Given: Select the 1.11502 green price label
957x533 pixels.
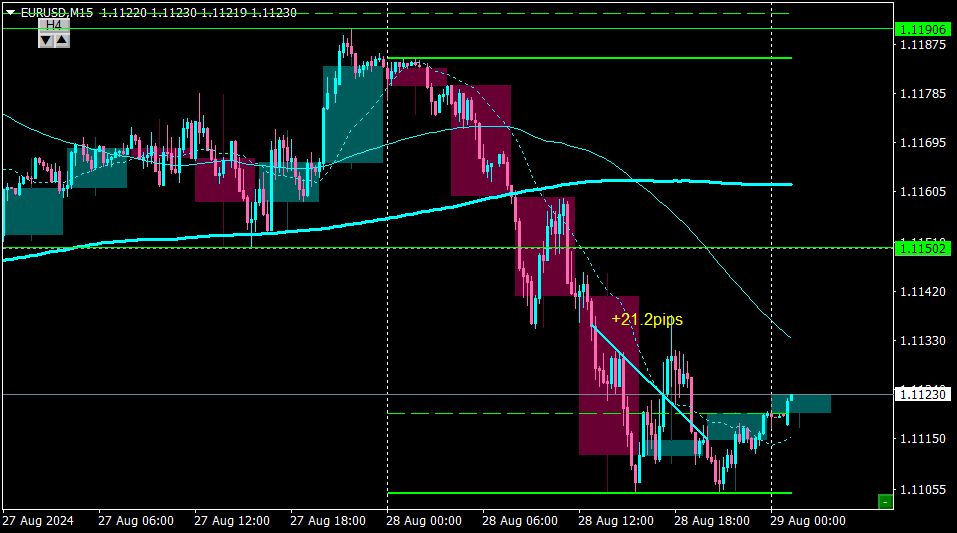Looking at the screenshot, I should point(923,248).
